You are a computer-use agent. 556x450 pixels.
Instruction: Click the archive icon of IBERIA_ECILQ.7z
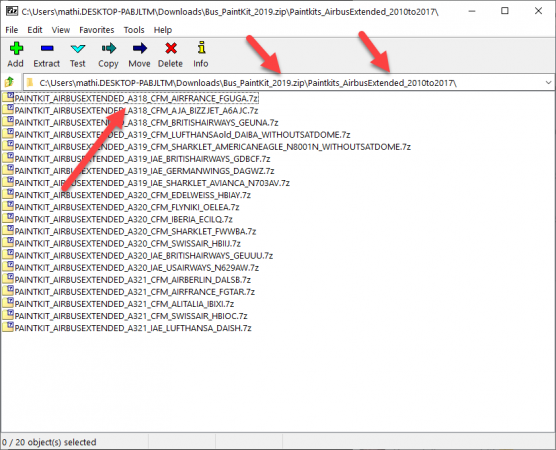pos(8,218)
